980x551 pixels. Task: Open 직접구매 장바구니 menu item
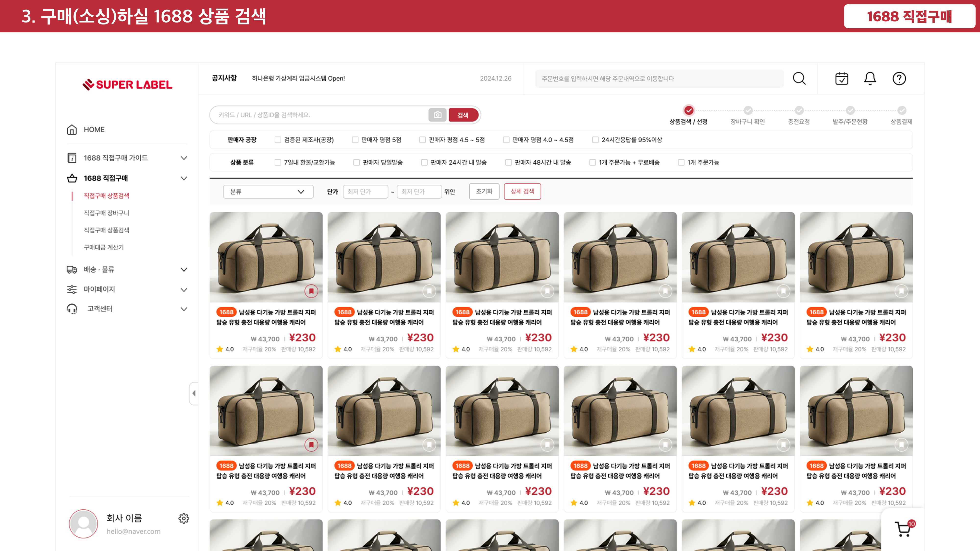(x=106, y=213)
